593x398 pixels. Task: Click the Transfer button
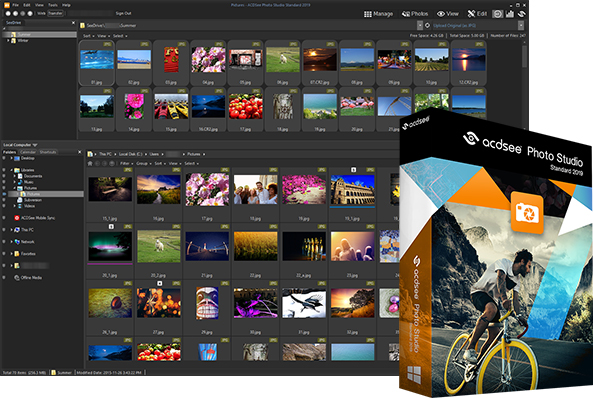pos(55,13)
